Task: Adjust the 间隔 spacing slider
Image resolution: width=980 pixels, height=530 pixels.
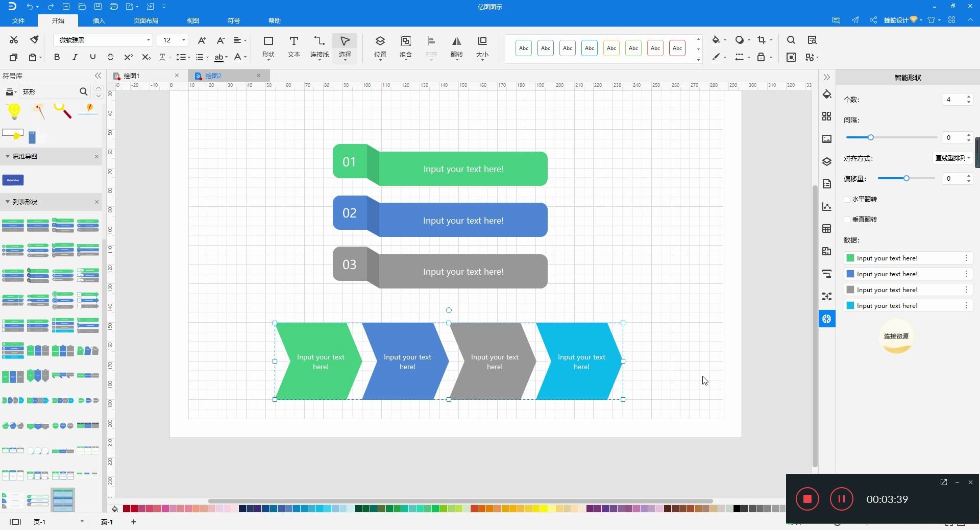Action: (x=871, y=137)
